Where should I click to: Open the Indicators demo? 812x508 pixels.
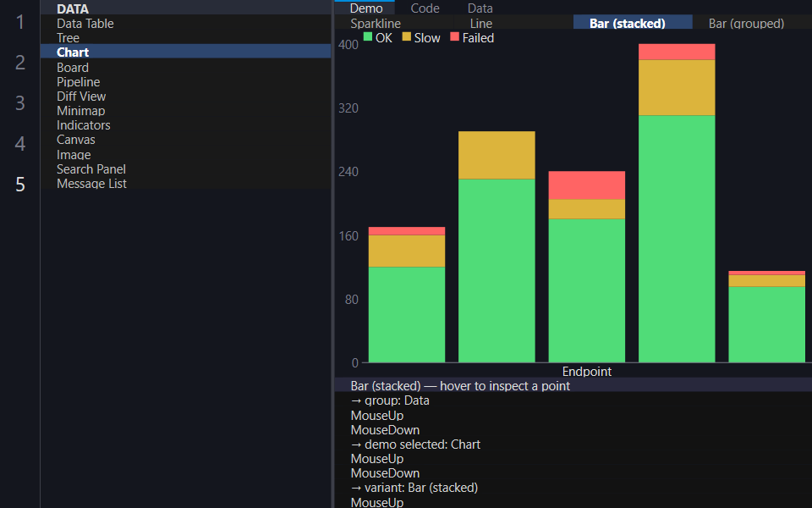(x=185, y=125)
